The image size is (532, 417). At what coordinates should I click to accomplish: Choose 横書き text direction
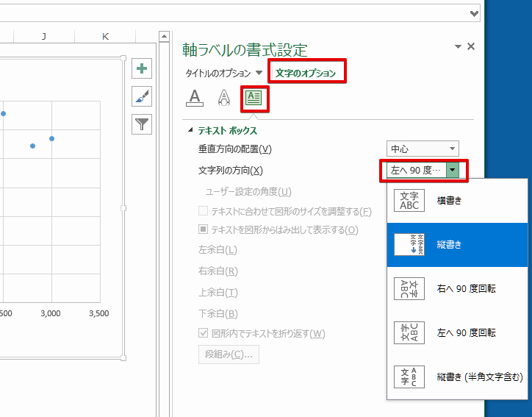coord(457,200)
